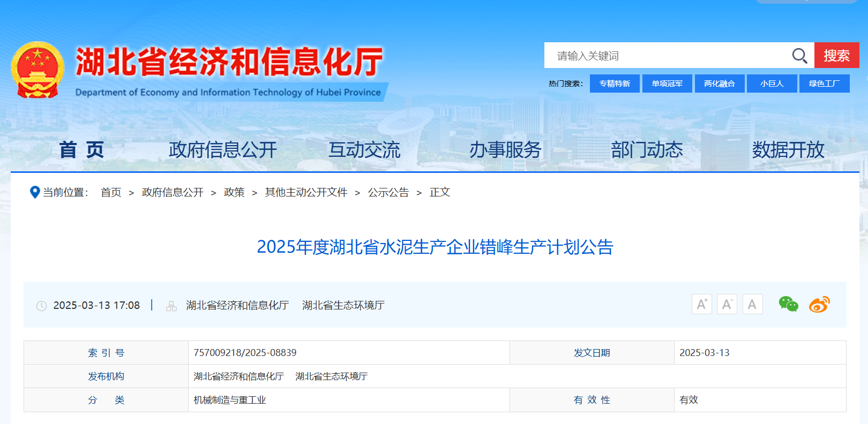Click the red 搜索 button
The image size is (868, 424).
836,56
